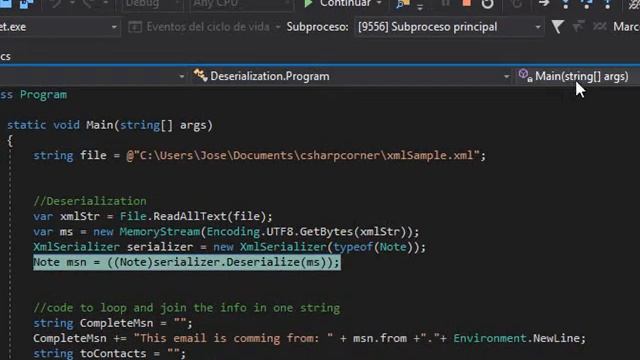
Task: Click the thread filter funnel icon
Action: (x=558, y=27)
